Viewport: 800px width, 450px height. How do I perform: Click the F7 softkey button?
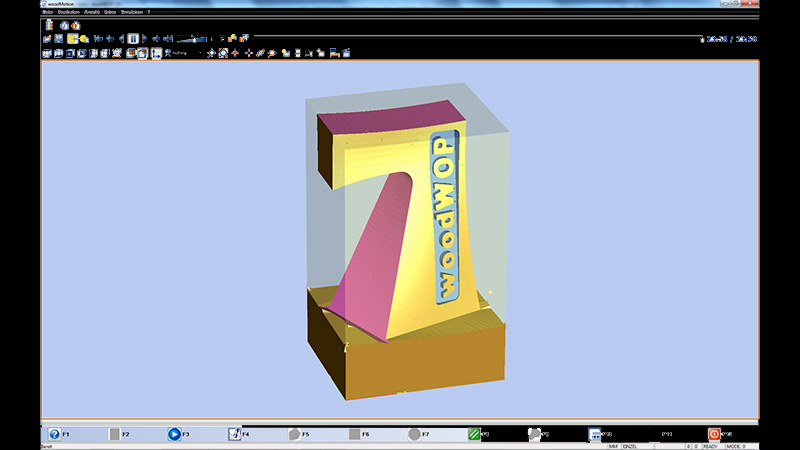pyautogui.click(x=414, y=435)
